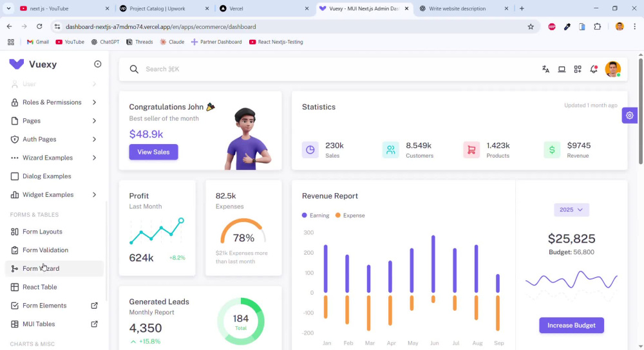Click the Products cart icon

[x=471, y=150]
